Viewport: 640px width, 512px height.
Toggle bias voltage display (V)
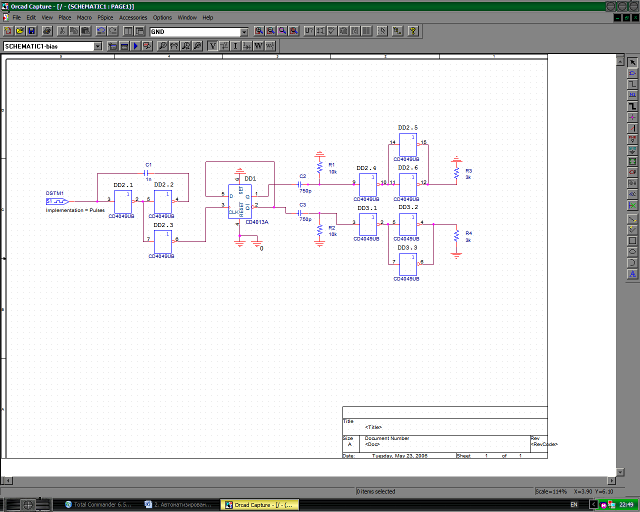[x=212, y=46]
